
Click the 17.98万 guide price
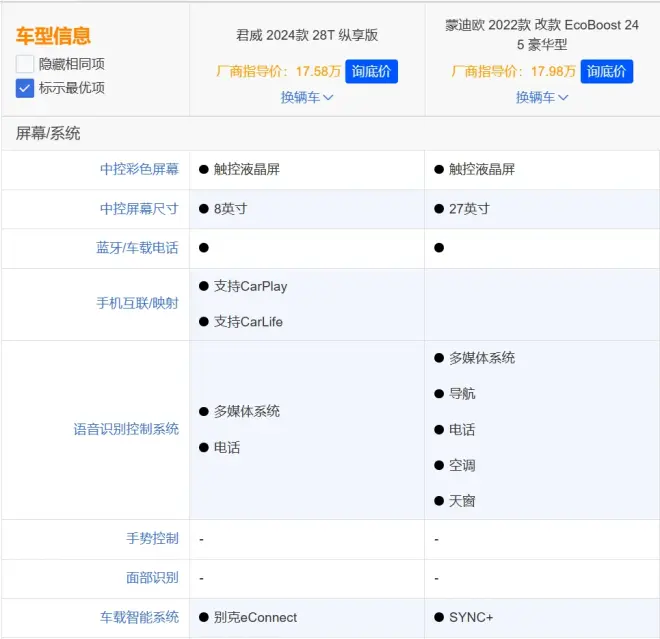[553, 72]
